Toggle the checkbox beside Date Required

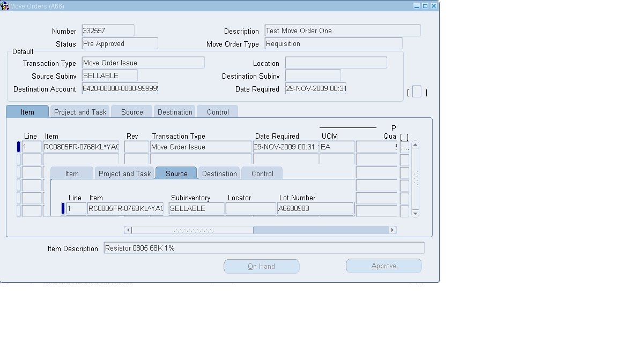click(417, 92)
